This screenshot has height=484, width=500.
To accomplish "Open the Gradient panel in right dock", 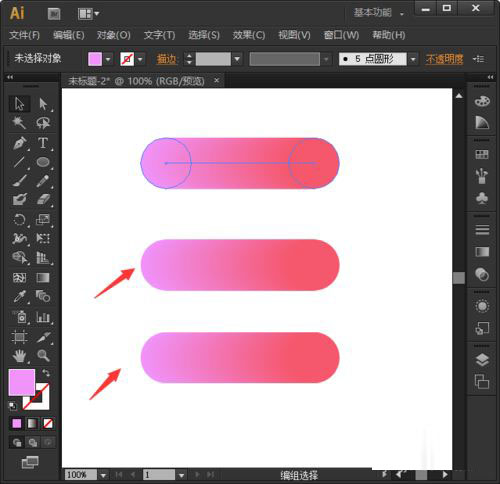I will [482, 252].
